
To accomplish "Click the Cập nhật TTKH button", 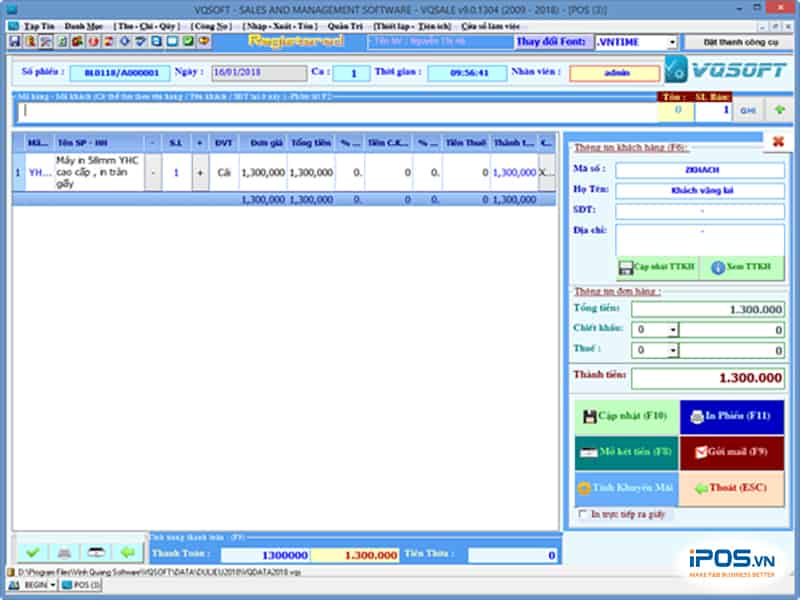I will click(656, 267).
